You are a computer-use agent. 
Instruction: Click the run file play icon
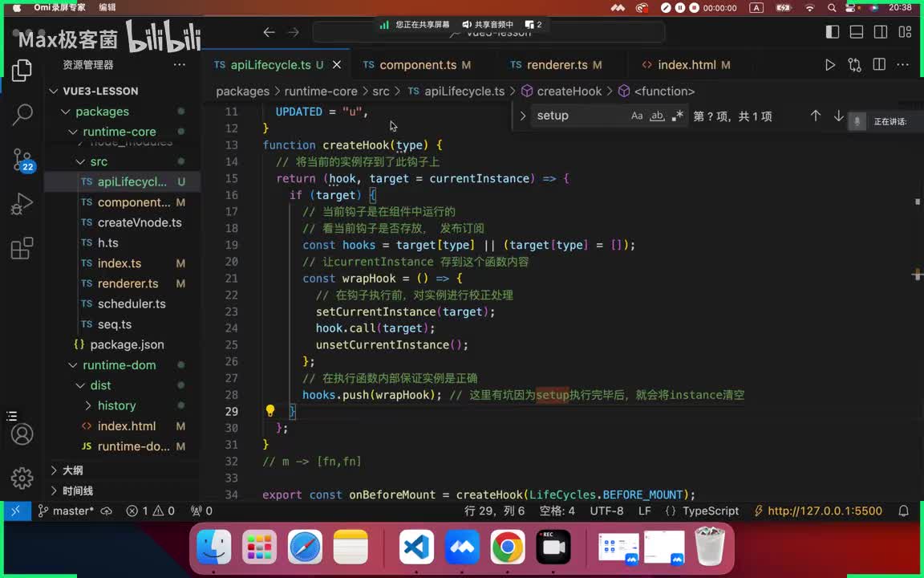(829, 65)
